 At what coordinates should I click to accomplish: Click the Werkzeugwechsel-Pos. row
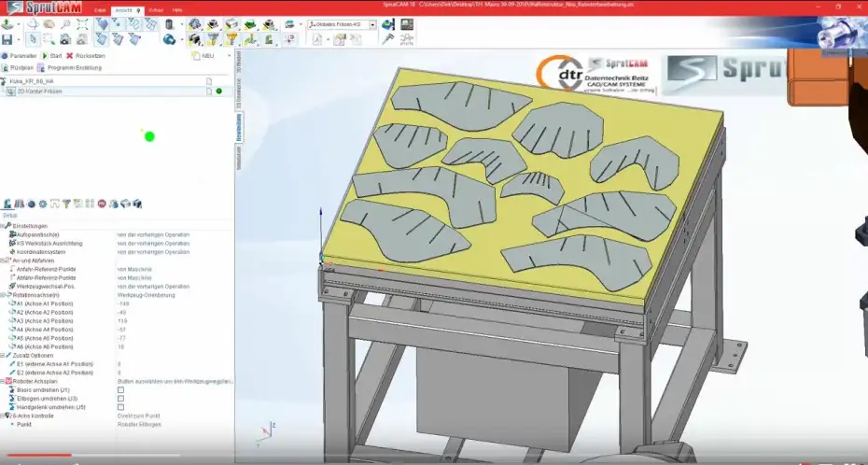pyautogui.click(x=117, y=287)
